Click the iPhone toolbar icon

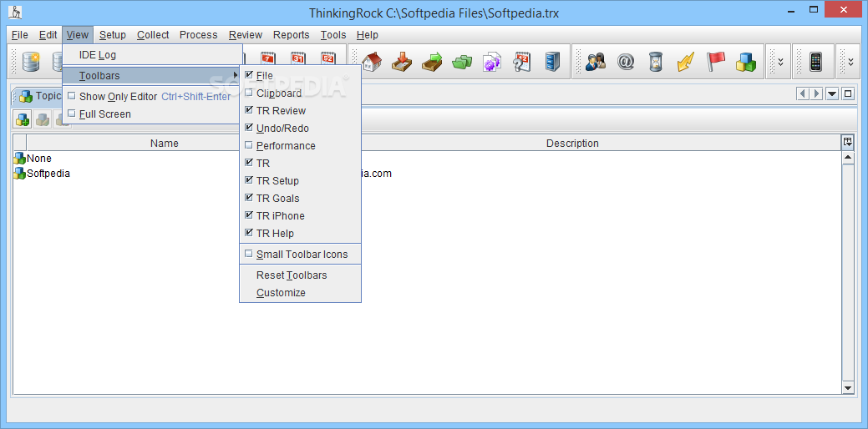(815, 62)
